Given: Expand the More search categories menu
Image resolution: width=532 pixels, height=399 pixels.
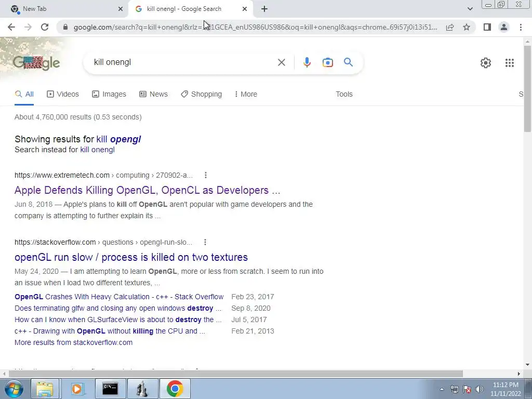Looking at the screenshot, I should tap(246, 95).
